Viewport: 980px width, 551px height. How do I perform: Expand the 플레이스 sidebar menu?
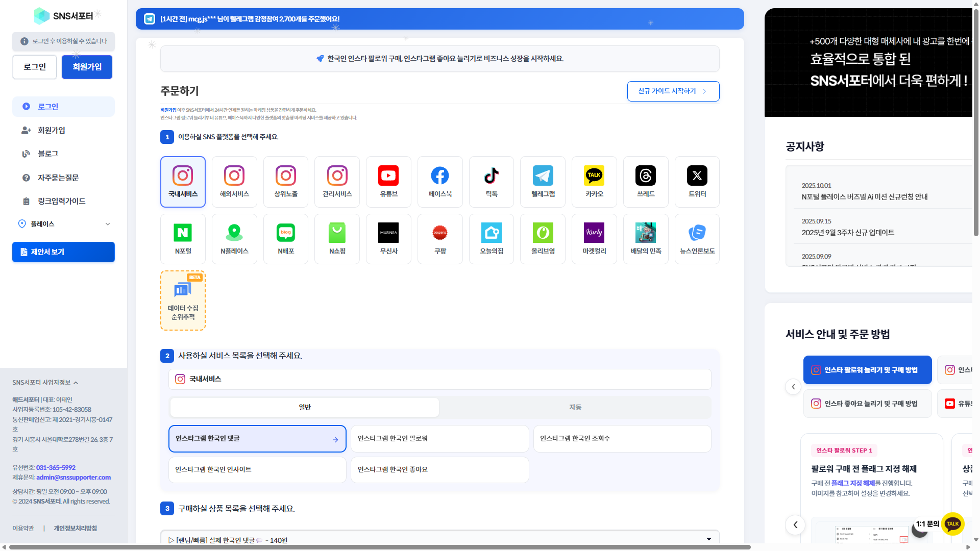pos(63,224)
